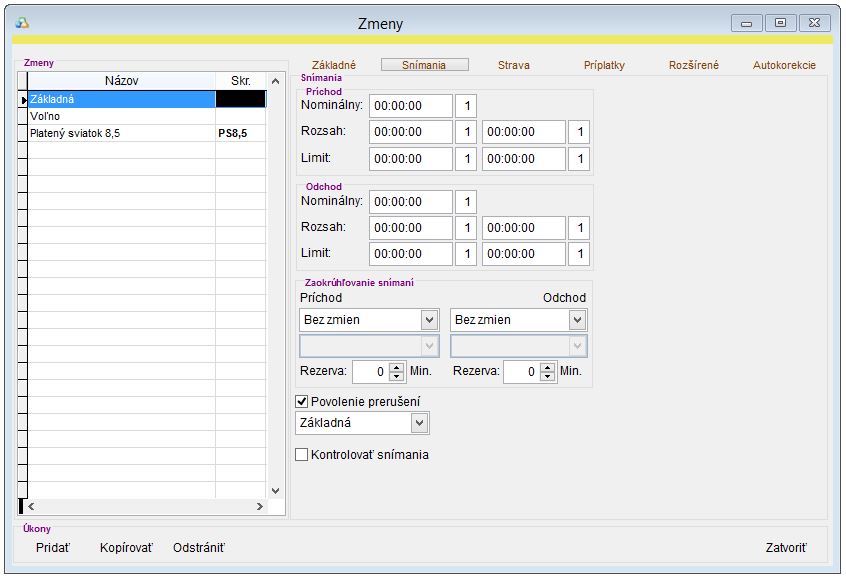Click the first Príchod Rozsah time field
The height and width of the screenshot is (579, 846).
click(411, 132)
